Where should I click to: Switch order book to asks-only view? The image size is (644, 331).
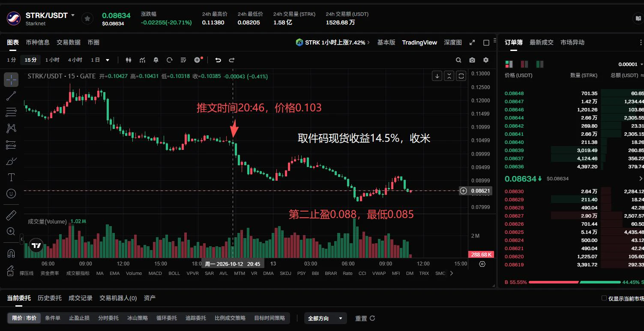(524, 64)
